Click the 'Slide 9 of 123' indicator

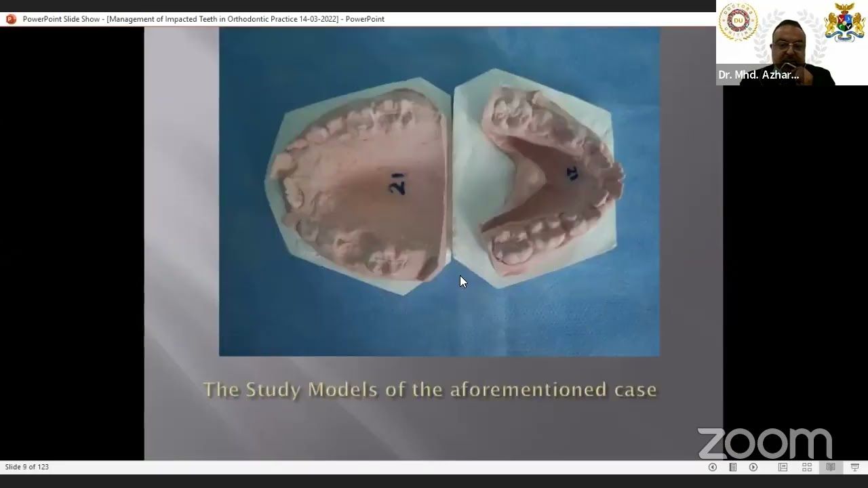point(27,467)
